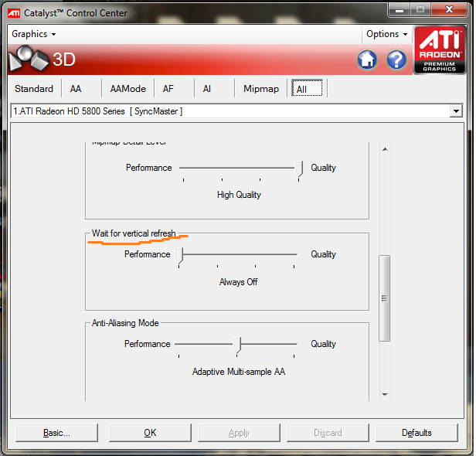Open the Options dropdown menu

tap(386, 34)
